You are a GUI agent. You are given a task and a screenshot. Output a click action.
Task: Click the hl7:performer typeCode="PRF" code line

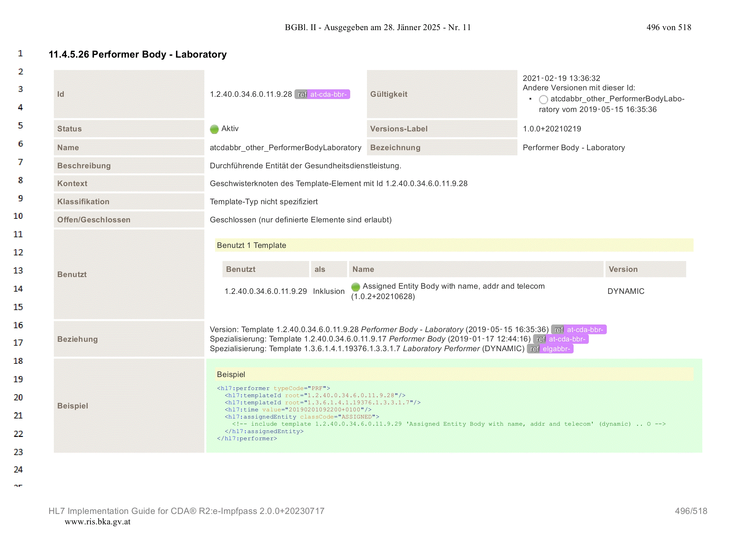273,388
